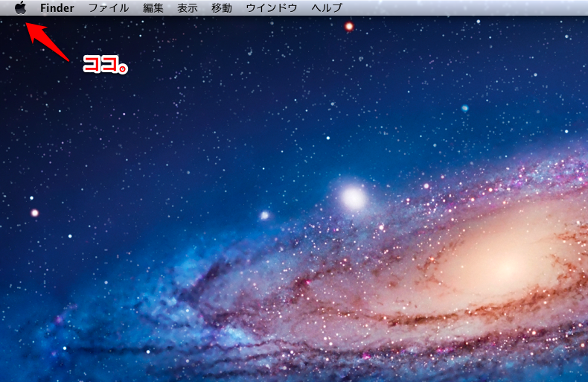Open the ファイル menu

[x=108, y=8]
